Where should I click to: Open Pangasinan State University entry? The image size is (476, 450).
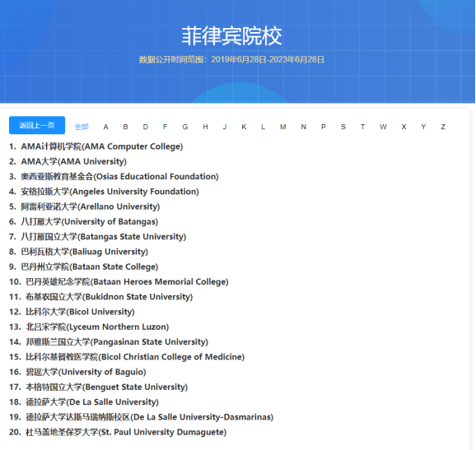click(117, 341)
